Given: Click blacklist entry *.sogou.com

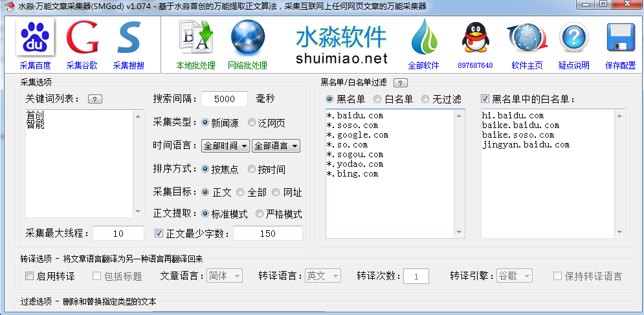Looking at the screenshot, I should pyautogui.click(x=355, y=155).
